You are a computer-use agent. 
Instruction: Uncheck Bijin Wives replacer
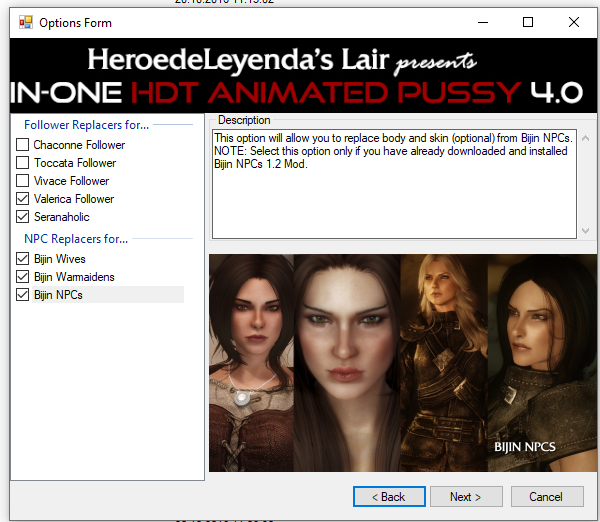[x=23, y=259]
